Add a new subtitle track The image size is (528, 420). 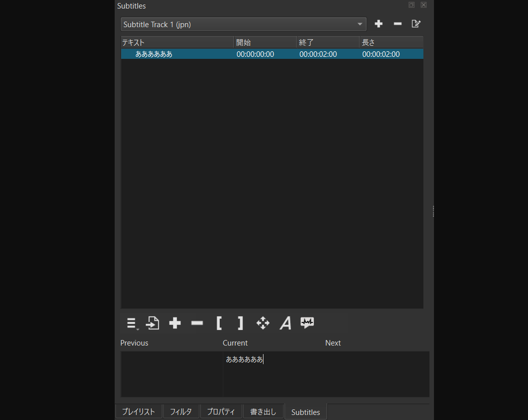tap(379, 24)
